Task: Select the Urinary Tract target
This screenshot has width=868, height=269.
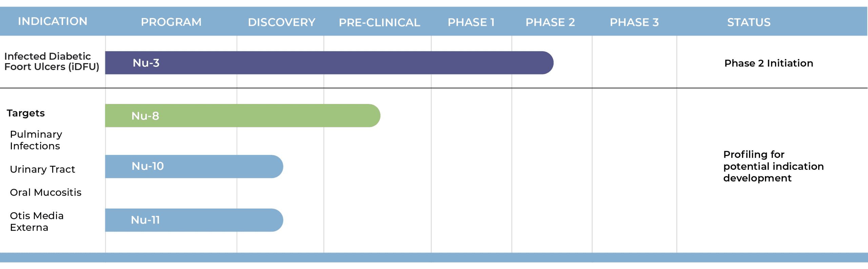Action: [42, 169]
